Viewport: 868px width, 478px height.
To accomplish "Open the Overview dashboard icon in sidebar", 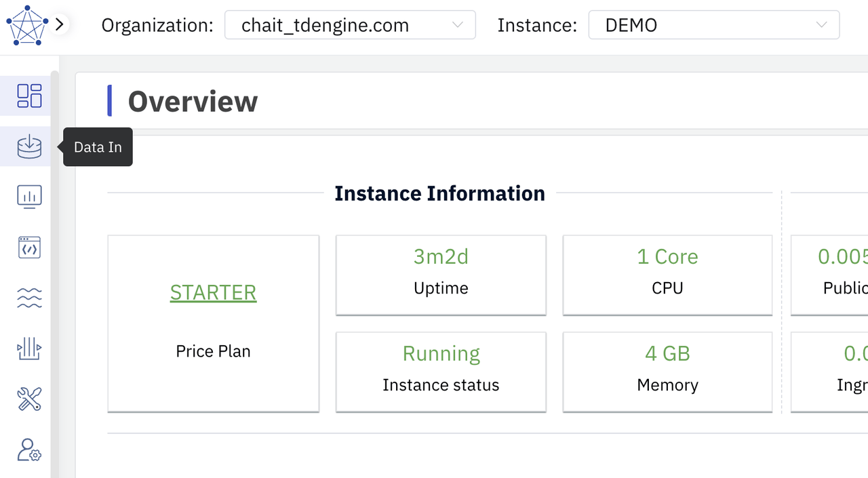I will pos(29,96).
